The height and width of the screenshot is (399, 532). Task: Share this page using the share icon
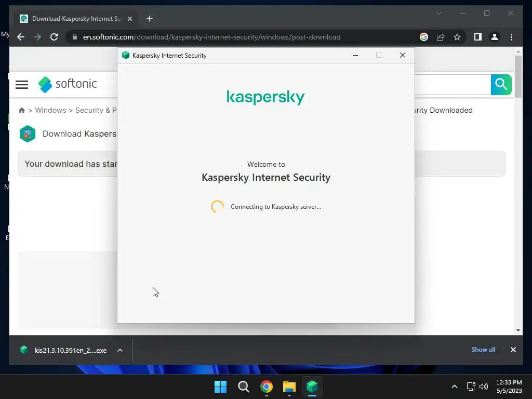tap(441, 37)
